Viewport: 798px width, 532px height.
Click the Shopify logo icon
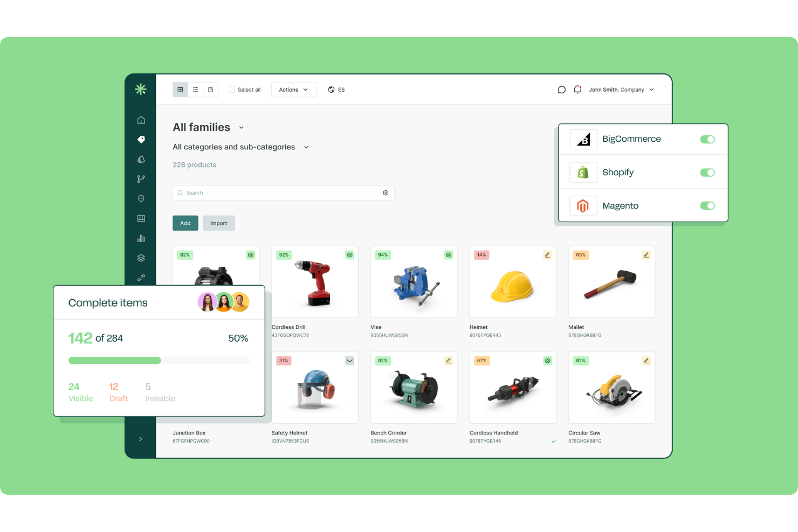(583, 172)
